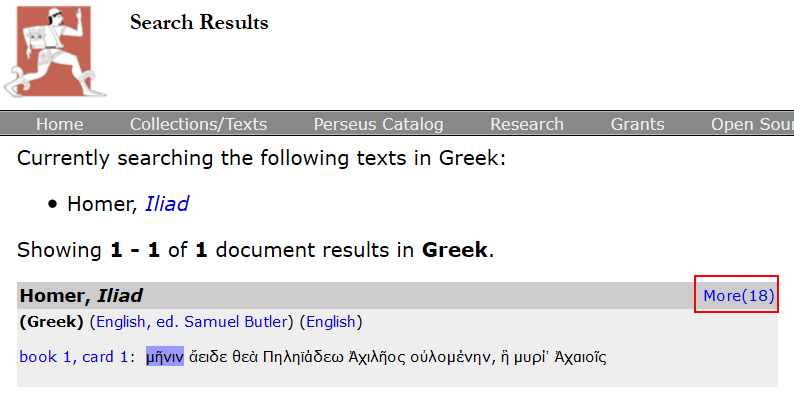Click the partially visible Open Source item

point(752,124)
